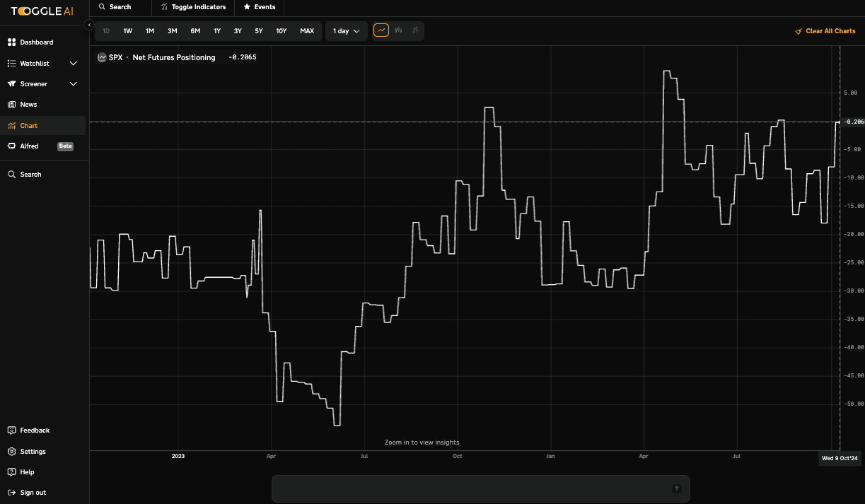
Task: Click the -0.2065 price axis label
Action: coord(853,122)
